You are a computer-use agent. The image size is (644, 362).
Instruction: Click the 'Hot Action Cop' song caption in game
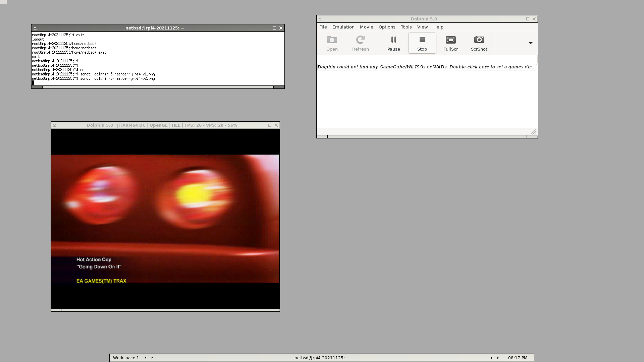(x=94, y=259)
